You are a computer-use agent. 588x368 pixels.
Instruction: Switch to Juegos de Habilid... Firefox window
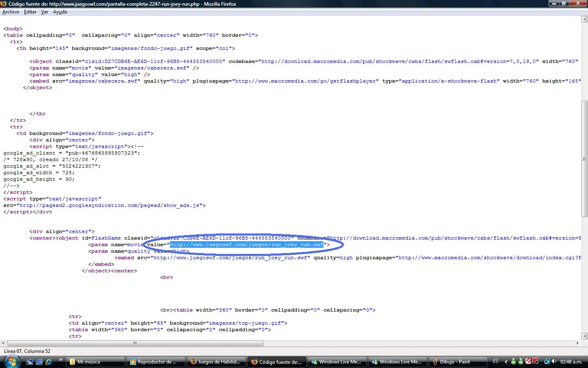[217, 362]
